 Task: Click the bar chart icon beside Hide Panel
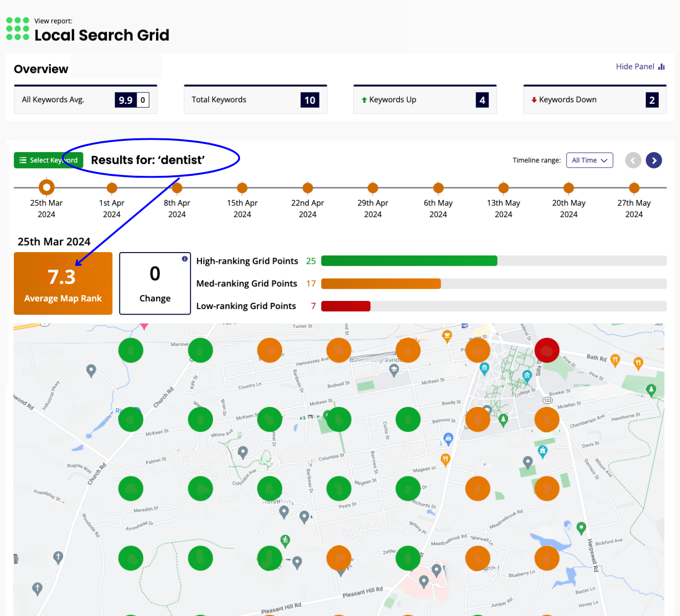pyautogui.click(x=661, y=66)
